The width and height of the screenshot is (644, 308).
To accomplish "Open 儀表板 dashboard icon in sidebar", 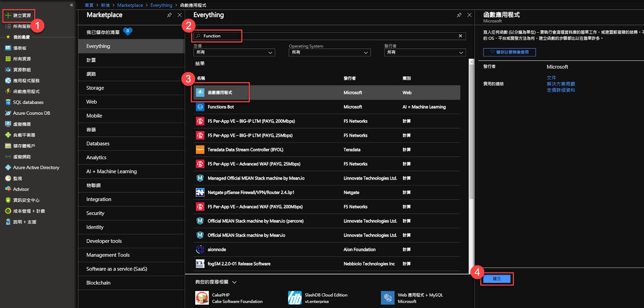I will pos(8,48).
